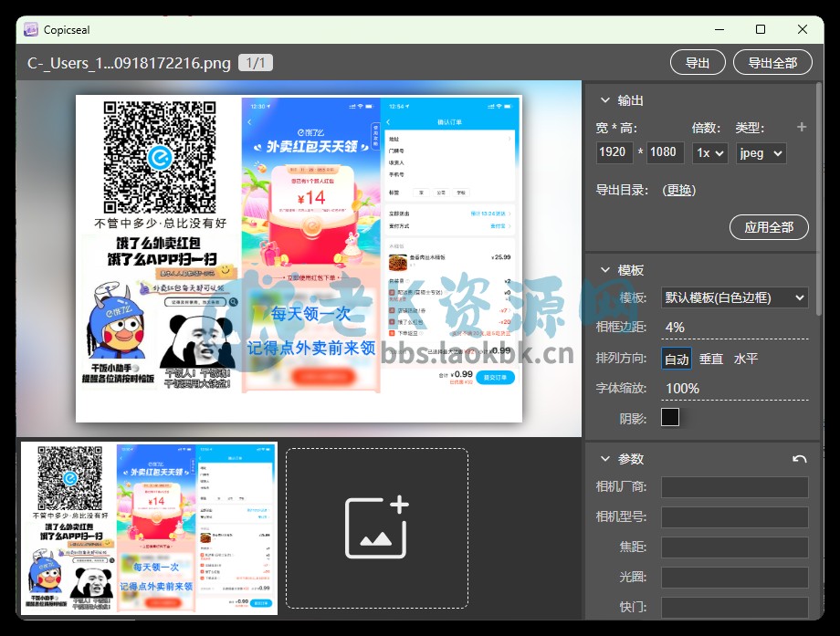Viewport: 840px width, 636px height.
Task: Click the 相机型号 input field
Action: coord(734,517)
